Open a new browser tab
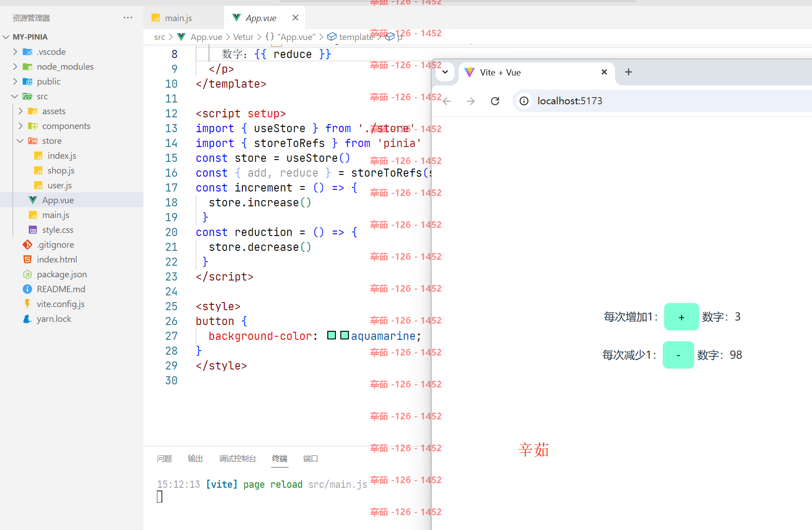This screenshot has height=530, width=812. [629, 72]
